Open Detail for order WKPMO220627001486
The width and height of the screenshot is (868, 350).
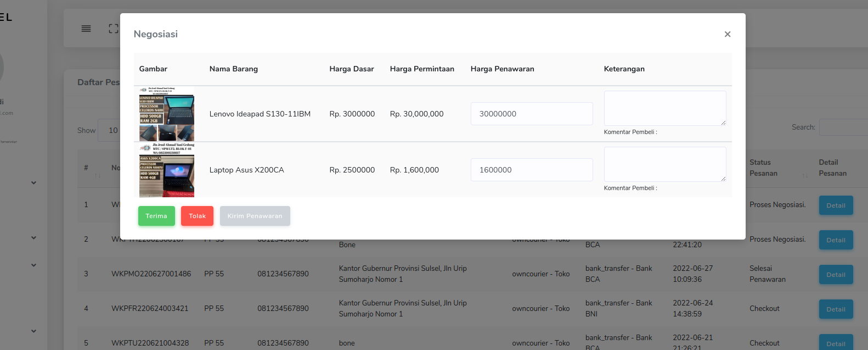pos(836,275)
